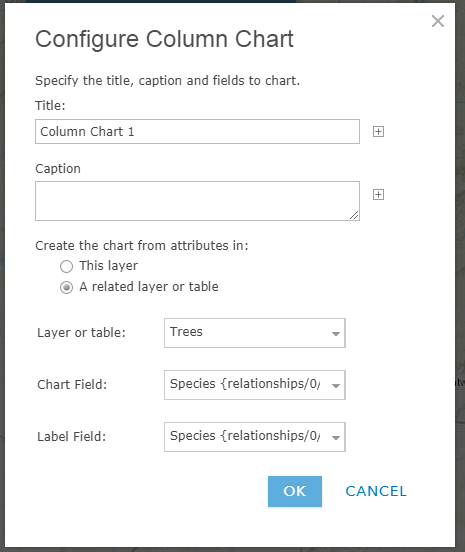The height and width of the screenshot is (552, 465).
Task: Open the Chart Field dropdown
Action: pos(255,385)
